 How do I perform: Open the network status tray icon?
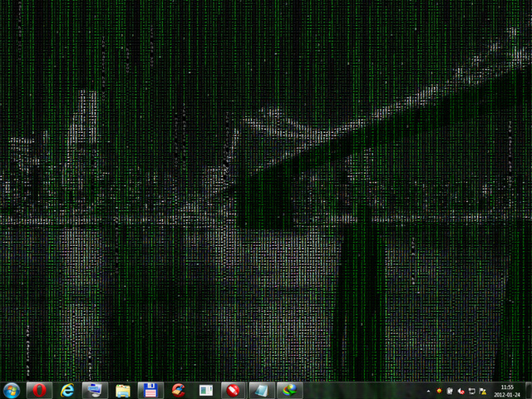pyautogui.click(x=471, y=392)
